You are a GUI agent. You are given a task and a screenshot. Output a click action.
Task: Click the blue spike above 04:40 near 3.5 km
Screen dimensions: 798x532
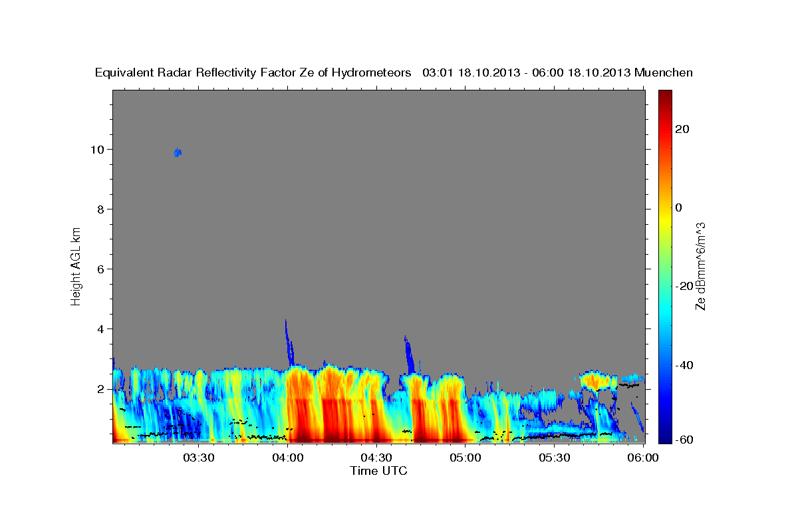pos(409,356)
